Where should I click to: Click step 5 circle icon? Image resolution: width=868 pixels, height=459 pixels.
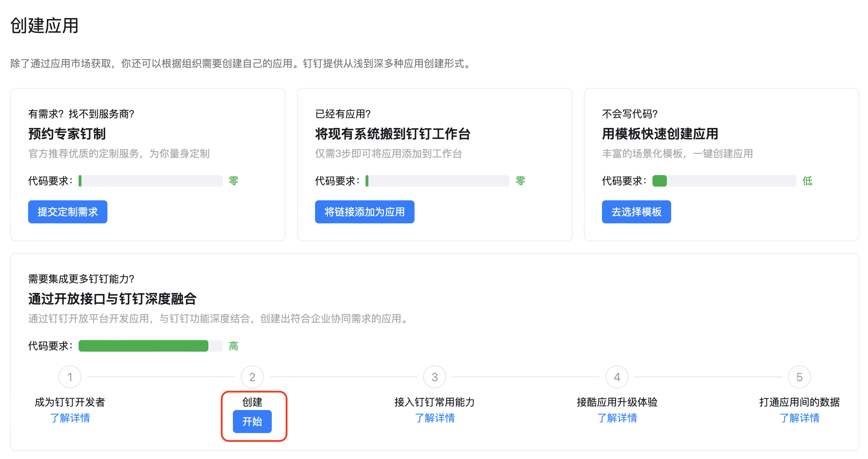coord(800,377)
